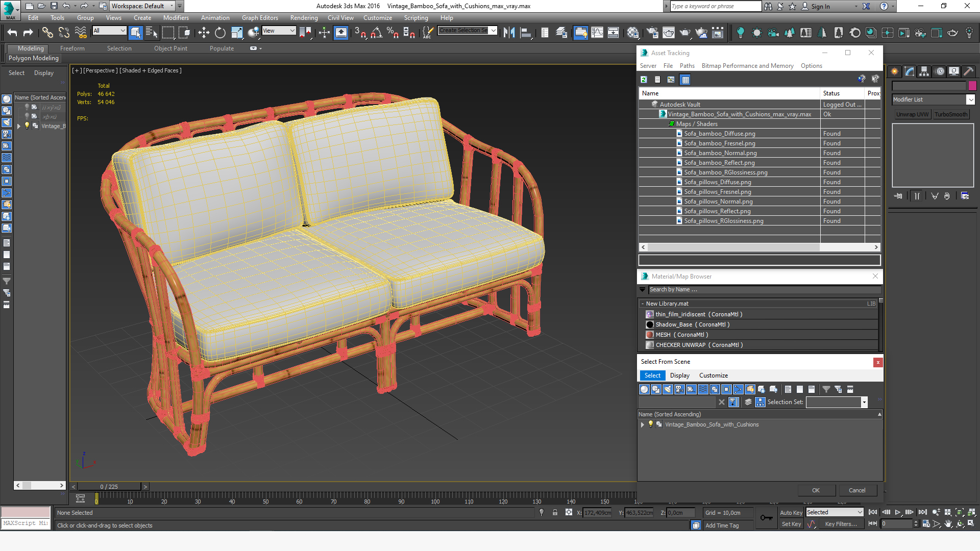
Task: Expand the Vintage_B node in scene explorer
Action: (x=19, y=126)
